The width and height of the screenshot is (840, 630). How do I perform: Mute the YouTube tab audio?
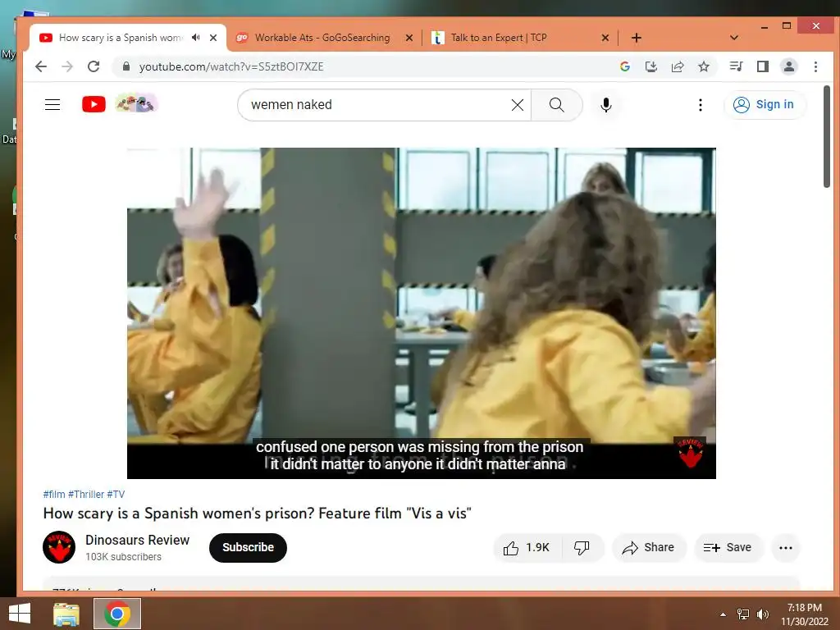coord(196,38)
